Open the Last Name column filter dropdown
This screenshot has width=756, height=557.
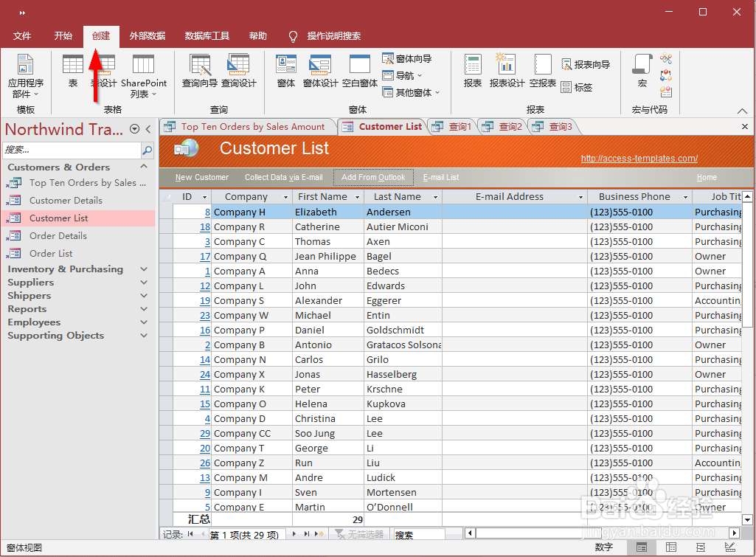pos(435,197)
